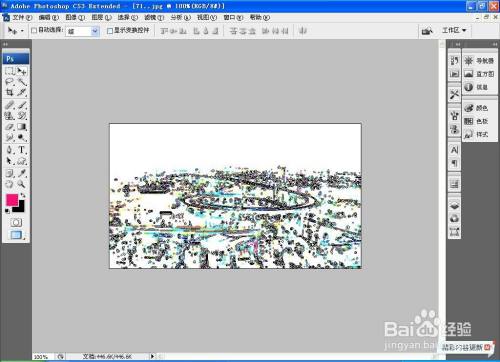Select the Horizontal Type tool
This screenshot has height=362, width=500.
(22, 150)
